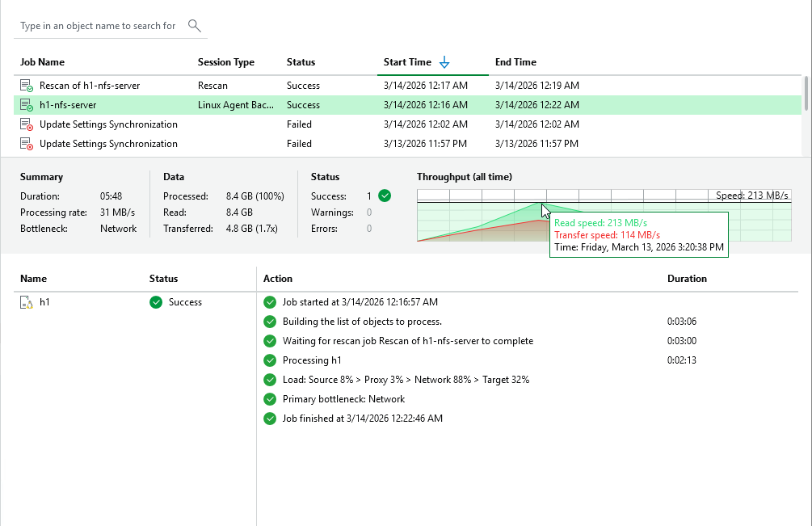Viewport: 812px width, 526px height.
Task: Click the check icon beside Job finished
Action: tap(270, 419)
